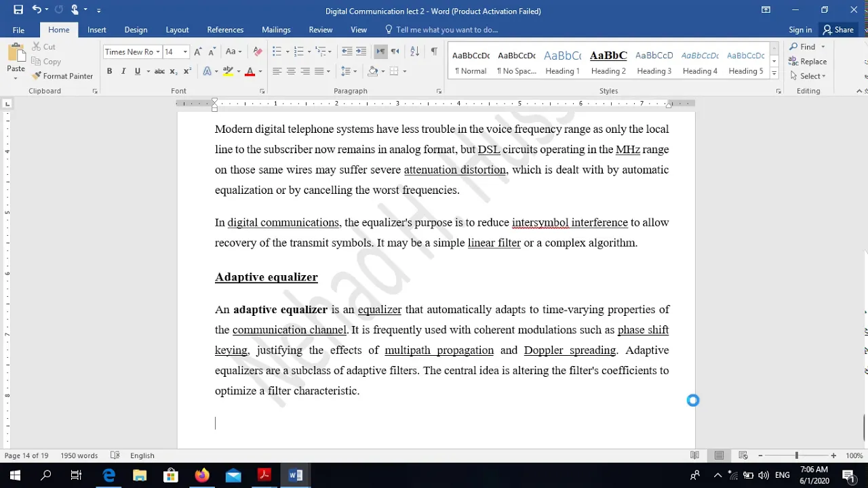Apply superscript formatting
This screenshot has width=868, height=488.
coord(188,71)
